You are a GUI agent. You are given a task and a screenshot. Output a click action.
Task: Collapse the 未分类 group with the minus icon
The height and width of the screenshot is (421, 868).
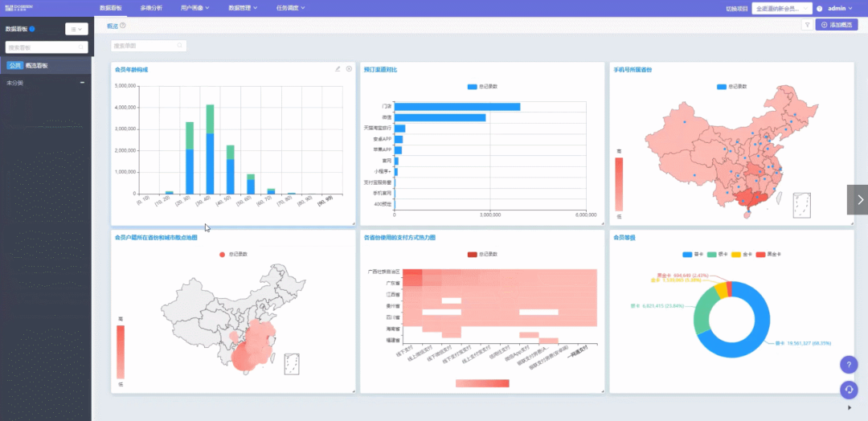click(83, 83)
